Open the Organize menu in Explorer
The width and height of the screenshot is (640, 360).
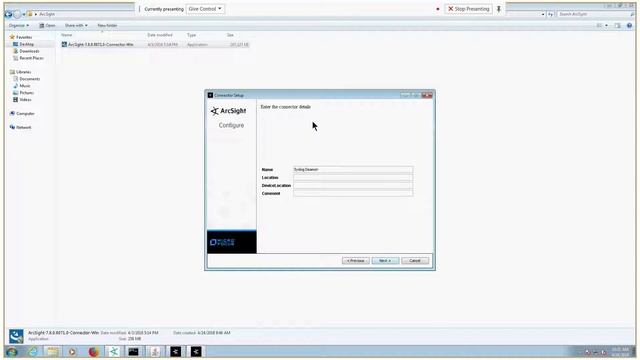pyautogui.click(x=18, y=25)
